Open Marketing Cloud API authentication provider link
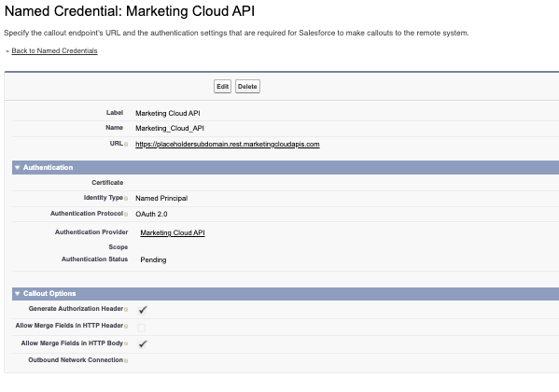This screenshot has height=392, width=559. (x=173, y=232)
